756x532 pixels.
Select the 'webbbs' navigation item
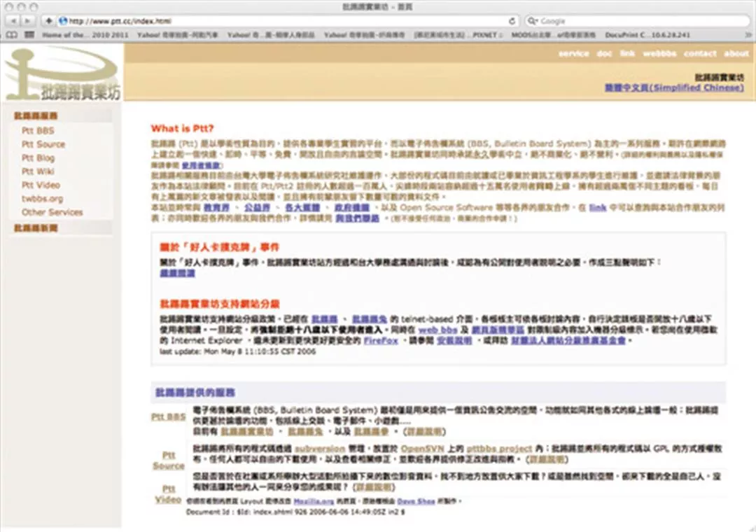tap(659, 54)
